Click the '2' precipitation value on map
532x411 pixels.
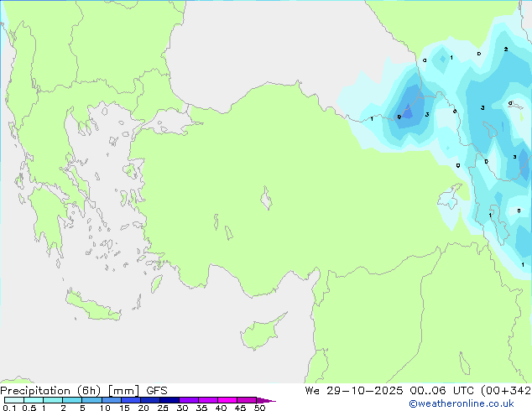point(506,49)
